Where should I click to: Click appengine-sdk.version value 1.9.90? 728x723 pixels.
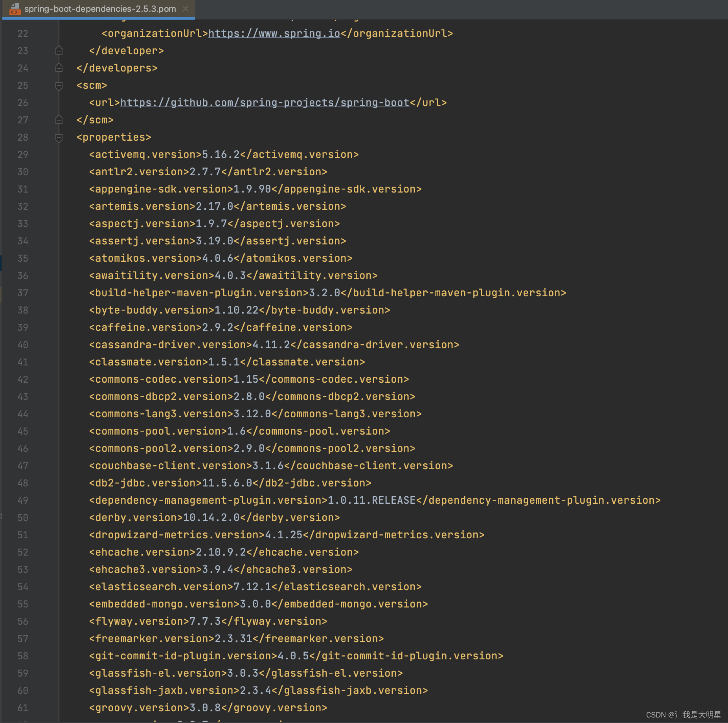(x=252, y=189)
